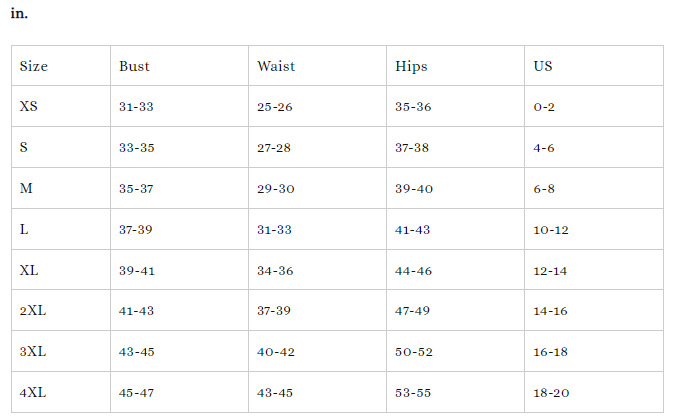Select the 2XL hips value 47-49
Viewport: 675px width, 420px height.
[412, 311]
